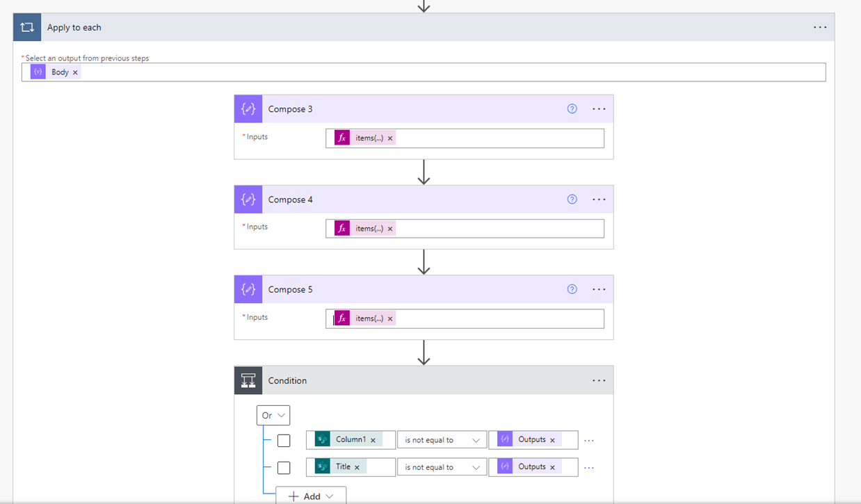
Task: Click the Compose 5 title text
Action: 290,289
